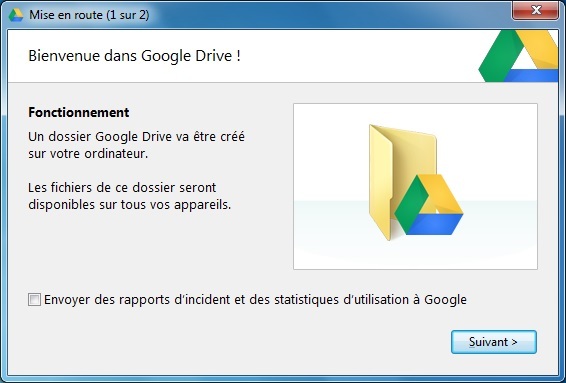566x383 pixels.
Task: Click the blue base of folder's Drive logo
Action: 435,224
